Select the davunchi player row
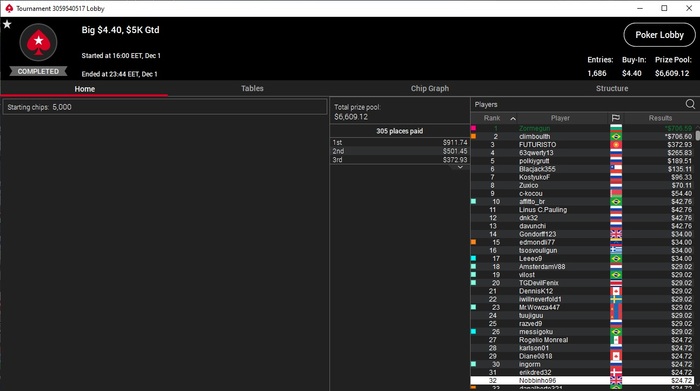This screenshot has height=391, width=700. (583, 226)
